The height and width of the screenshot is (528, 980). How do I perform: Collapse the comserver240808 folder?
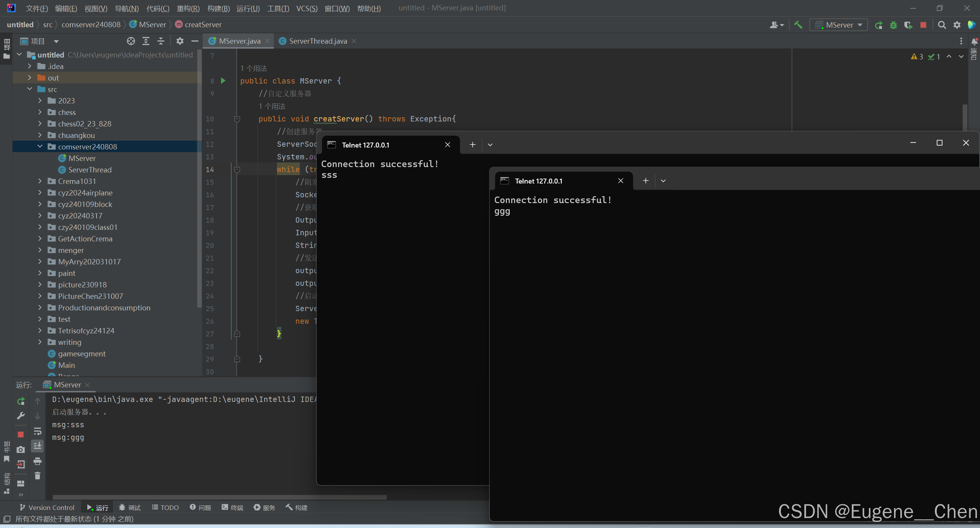tap(40, 146)
